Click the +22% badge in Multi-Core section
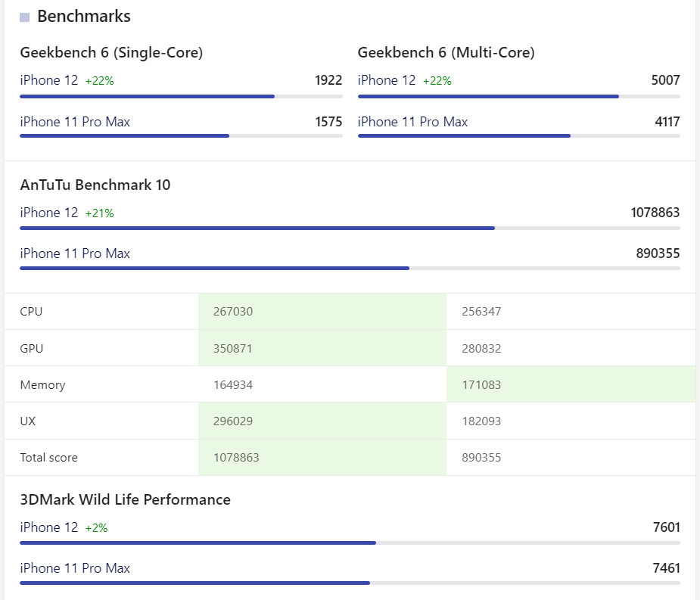Image resolution: width=700 pixels, height=600 pixels. 437,81
